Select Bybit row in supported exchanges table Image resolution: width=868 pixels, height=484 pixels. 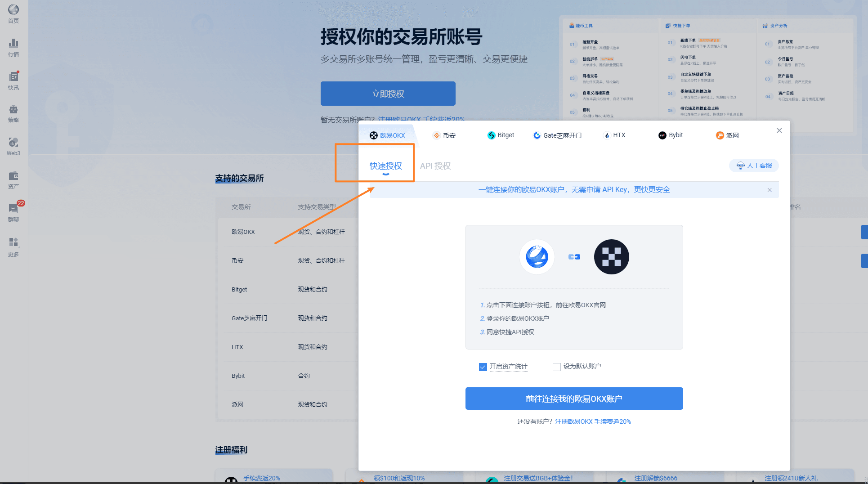click(x=288, y=376)
